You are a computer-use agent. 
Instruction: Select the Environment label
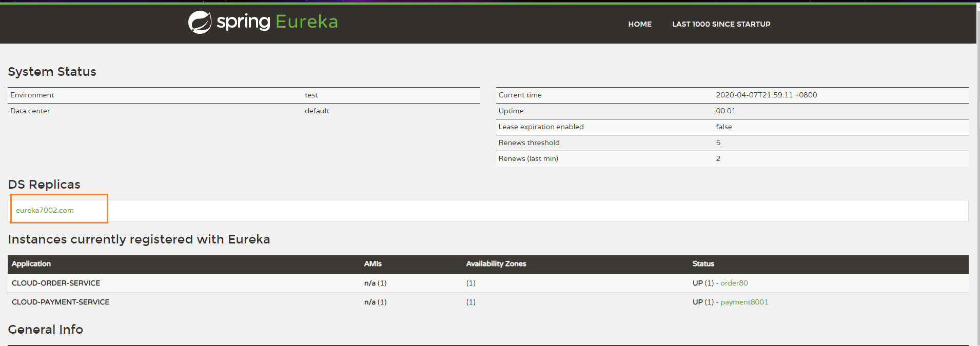click(x=32, y=95)
